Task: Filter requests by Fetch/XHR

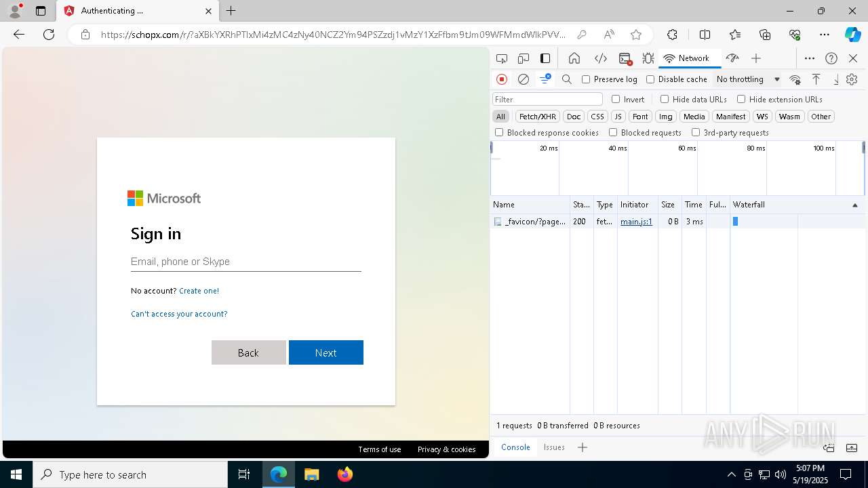Action: click(x=538, y=117)
